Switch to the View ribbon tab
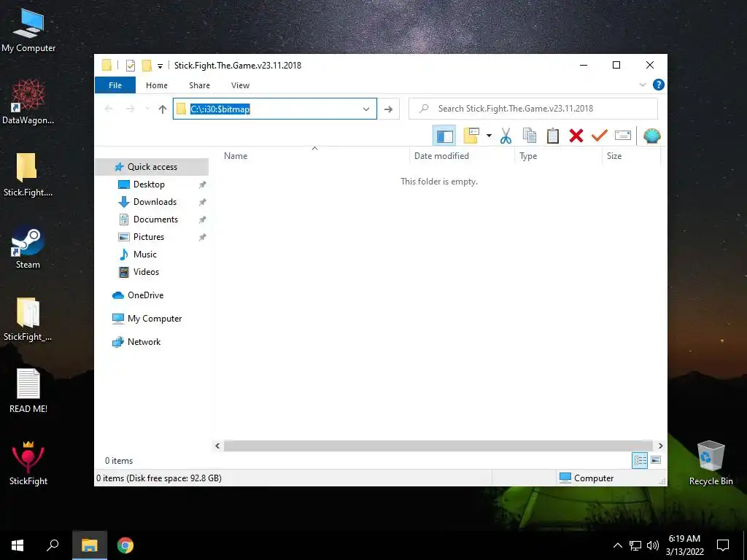This screenshot has width=747, height=560. coord(240,85)
